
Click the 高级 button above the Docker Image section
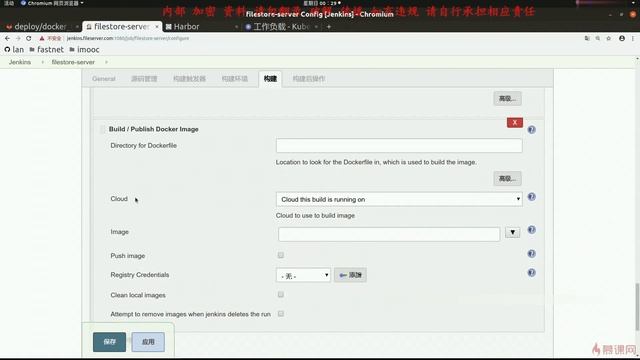[x=507, y=98]
